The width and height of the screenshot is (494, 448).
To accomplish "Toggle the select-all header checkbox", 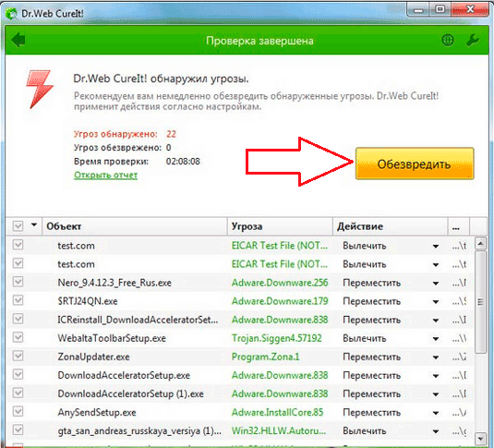I will 18,225.
